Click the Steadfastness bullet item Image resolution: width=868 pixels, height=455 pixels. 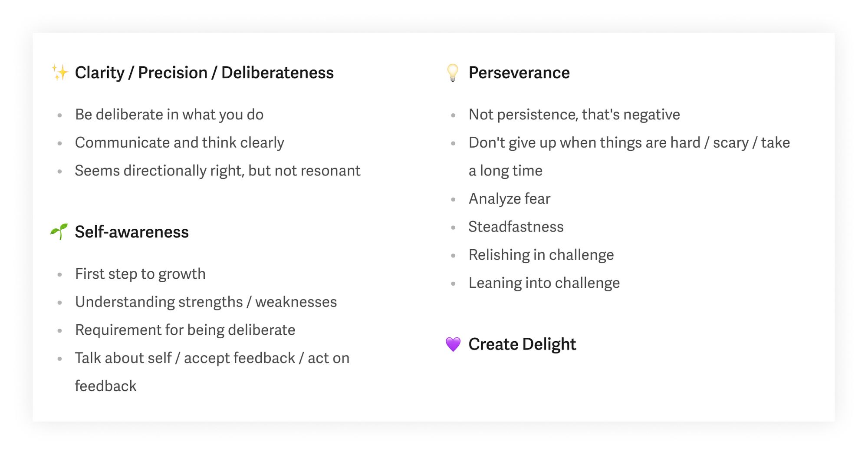(x=516, y=227)
